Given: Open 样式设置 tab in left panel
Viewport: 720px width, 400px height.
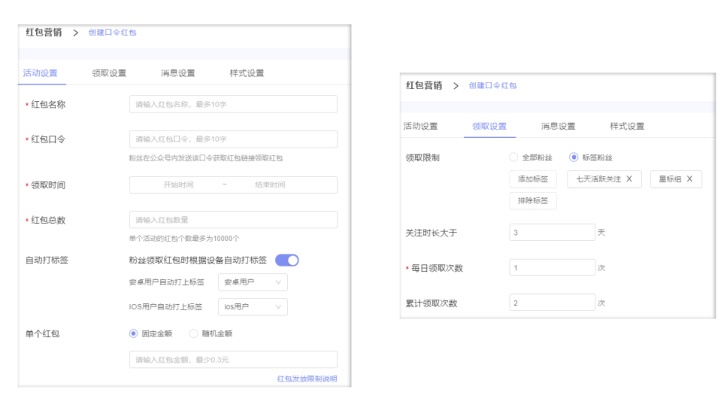Looking at the screenshot, I should pyautogui.click(x=247, y=73).
